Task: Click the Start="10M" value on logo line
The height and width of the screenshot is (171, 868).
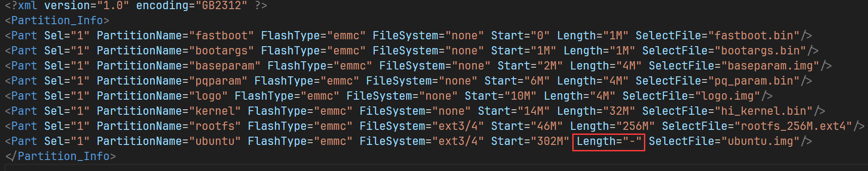Action: click(x=501, y=96)
